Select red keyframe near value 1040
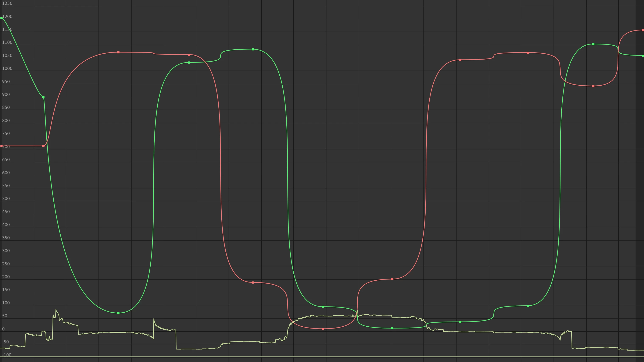This screenshot has height=362, width=644. point(460,60)
